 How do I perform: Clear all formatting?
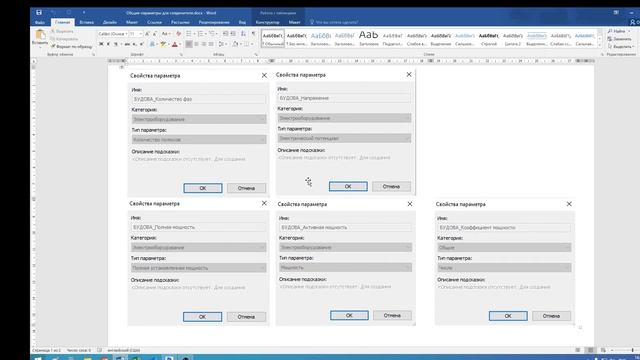[x=178, y=34]
